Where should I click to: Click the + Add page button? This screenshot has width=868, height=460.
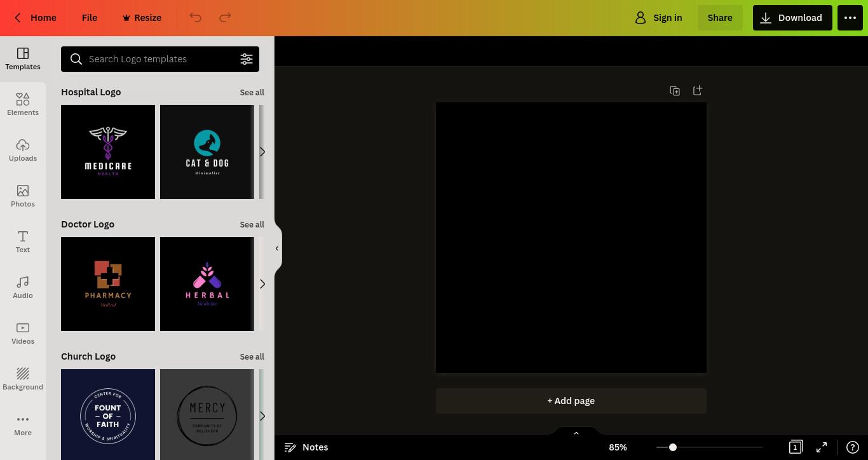[x=571, y=401]
